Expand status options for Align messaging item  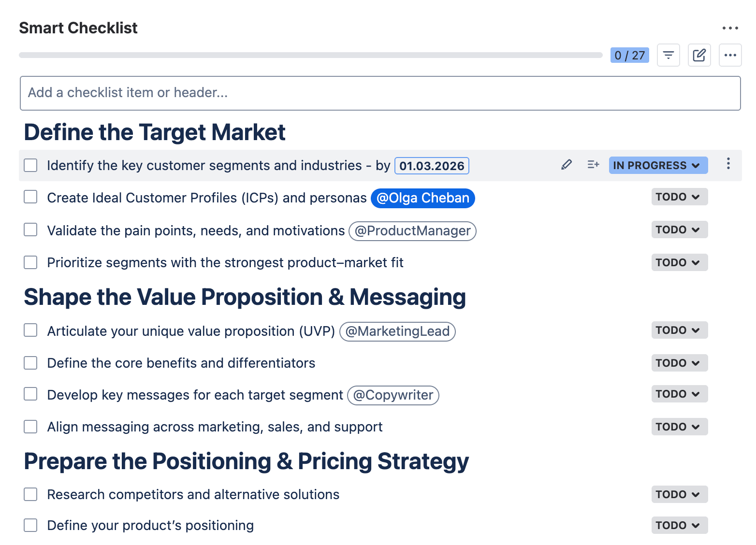(679, 427)
